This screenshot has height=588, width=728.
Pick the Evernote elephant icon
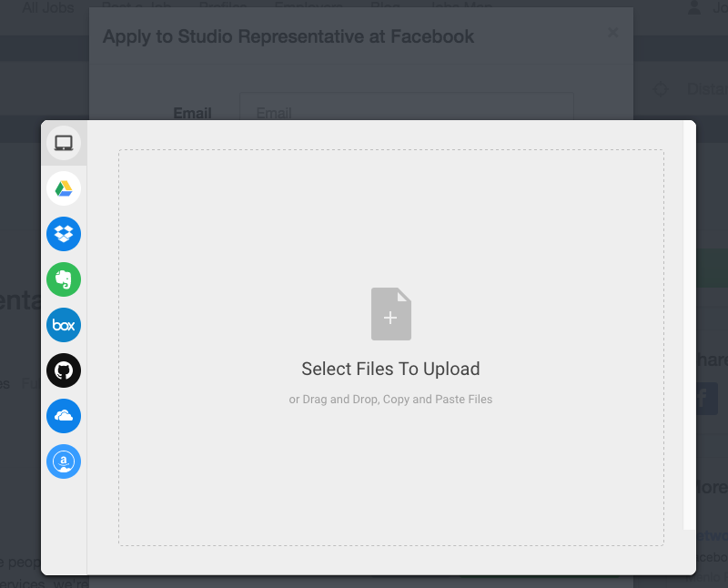point(64,279)
